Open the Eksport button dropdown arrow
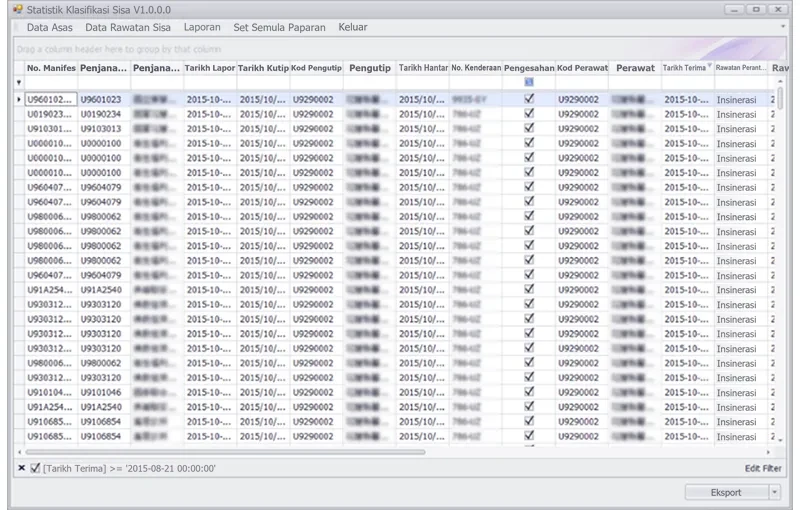The image size is (800, 510). (x=774, y=492)
